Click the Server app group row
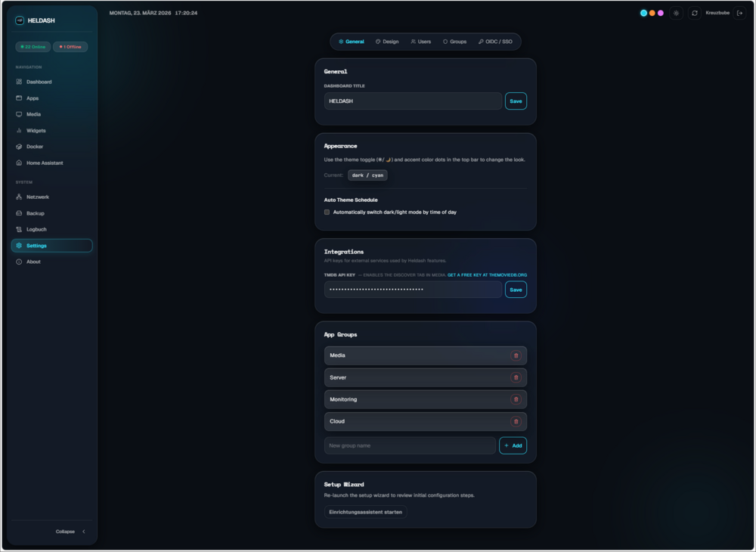Image resolution: width=756 pixels, height=552 pixels. point(425,377)
